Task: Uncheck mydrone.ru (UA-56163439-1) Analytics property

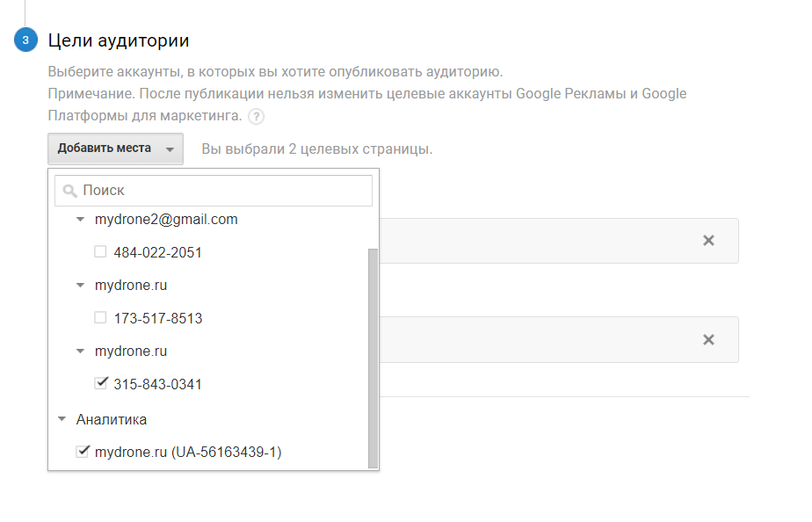Action: click(83, 452)
